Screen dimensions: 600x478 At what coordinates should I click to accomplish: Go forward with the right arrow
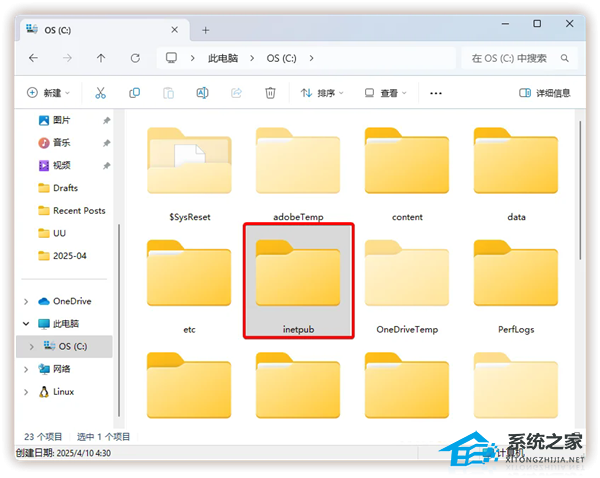pyautogui.click(x=67, y=58)
